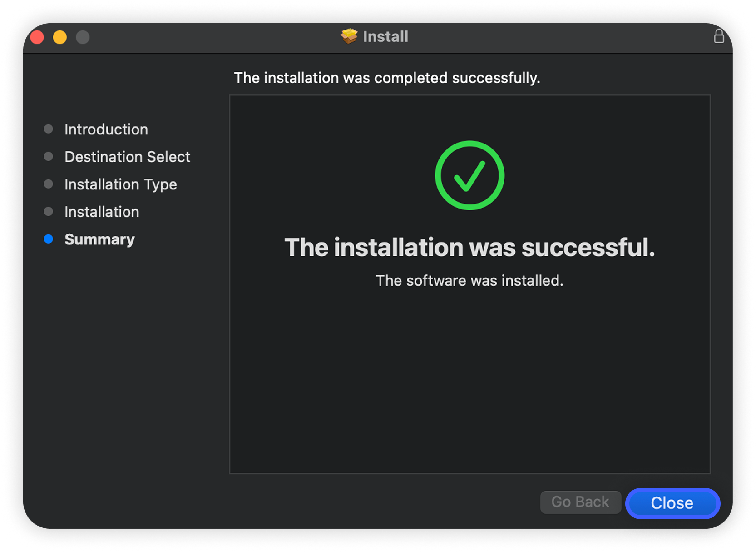Click the package box icon beside Install
The height and width of the screenshot is (552, 756).
349,36
